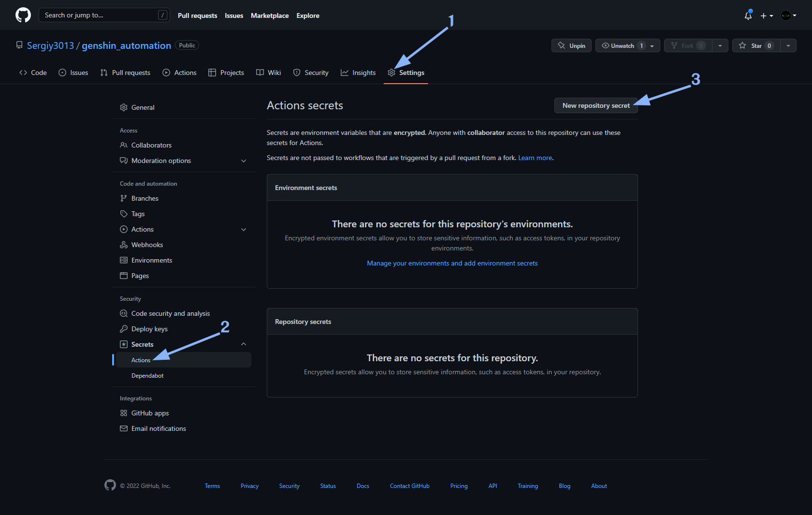Open the user avatar menu
The image size is (812, 515).
(789, 15)
